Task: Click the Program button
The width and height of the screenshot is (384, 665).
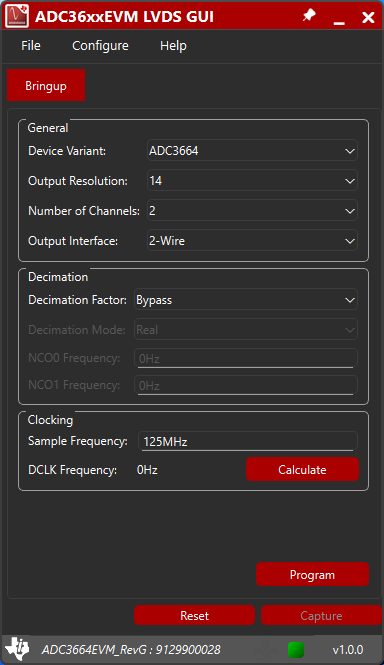Action: [312, 575]
